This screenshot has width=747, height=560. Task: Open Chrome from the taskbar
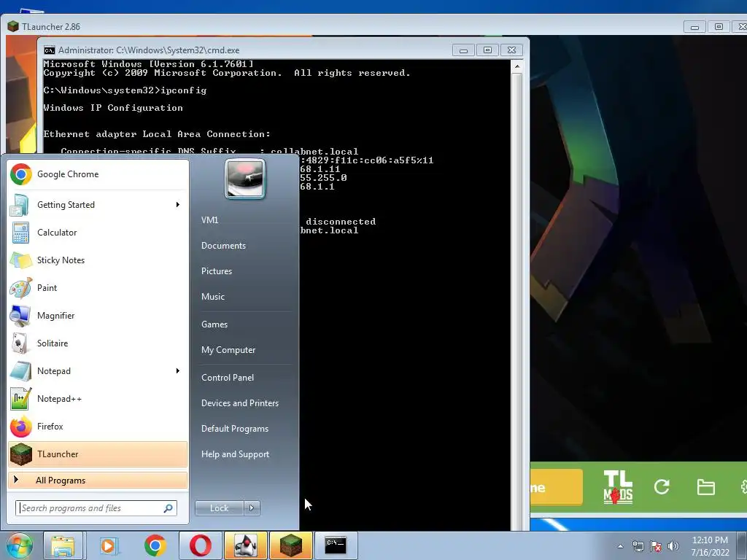[155, 545]
